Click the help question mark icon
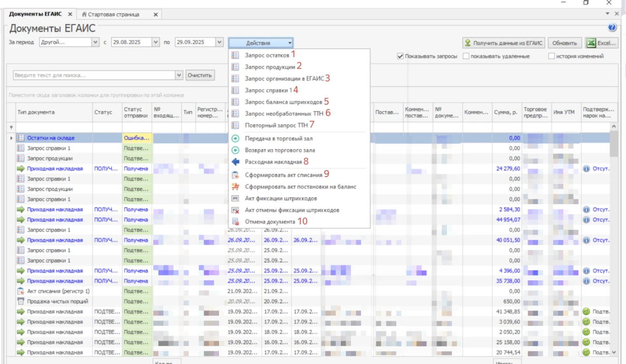This screenshot has height=364, width=626. (612, 28)
